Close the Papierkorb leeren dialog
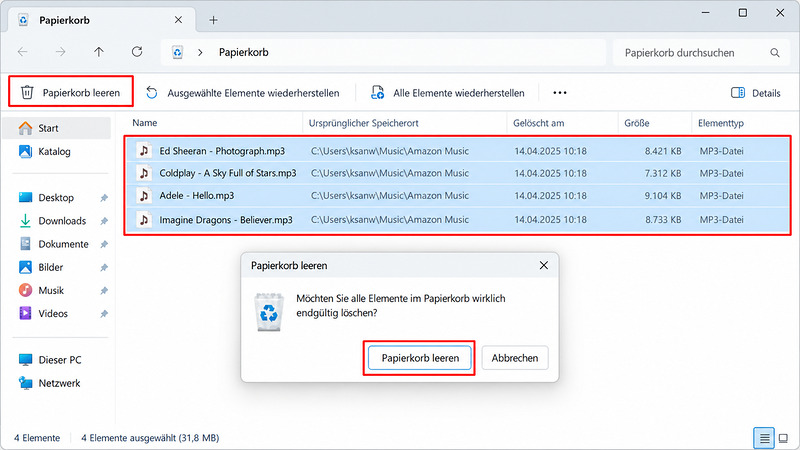Viewport: 800px width, 450px height. click(544, 265)
